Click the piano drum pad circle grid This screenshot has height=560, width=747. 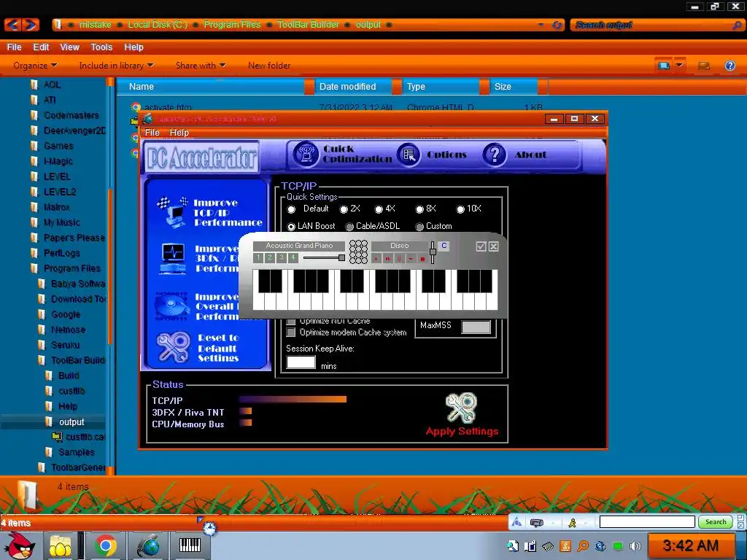(x=358, y=252)
